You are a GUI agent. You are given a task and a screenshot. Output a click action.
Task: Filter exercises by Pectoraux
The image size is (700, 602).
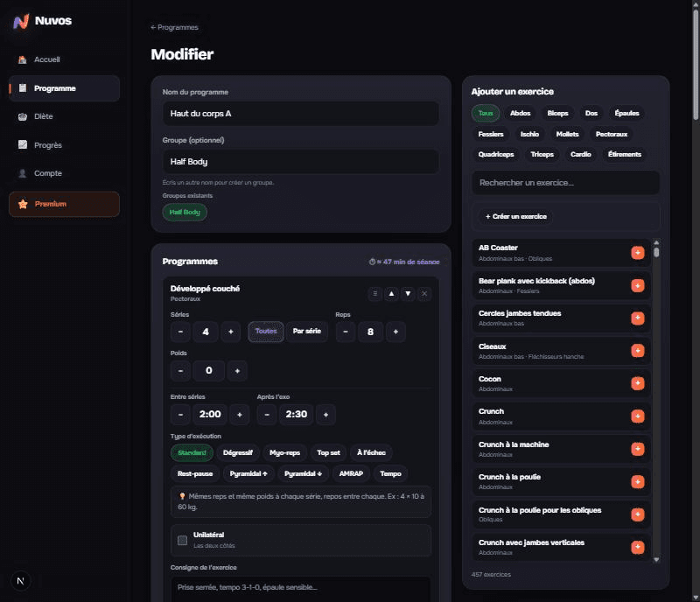(612, 135)
